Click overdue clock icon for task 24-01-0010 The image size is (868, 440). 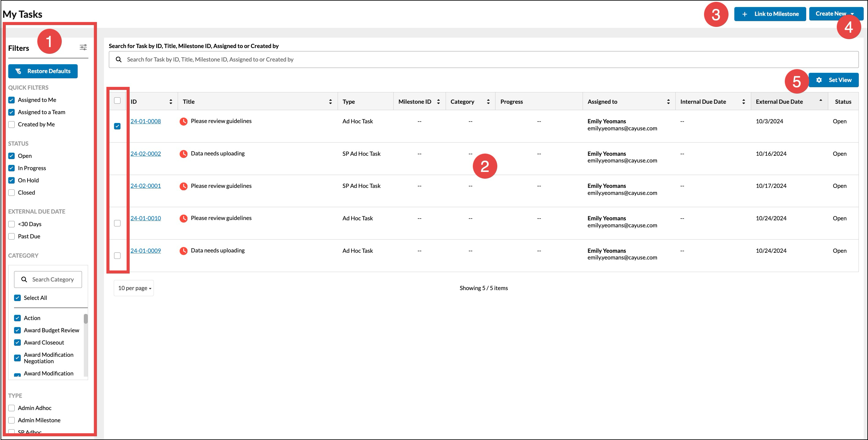pos(183,218)
